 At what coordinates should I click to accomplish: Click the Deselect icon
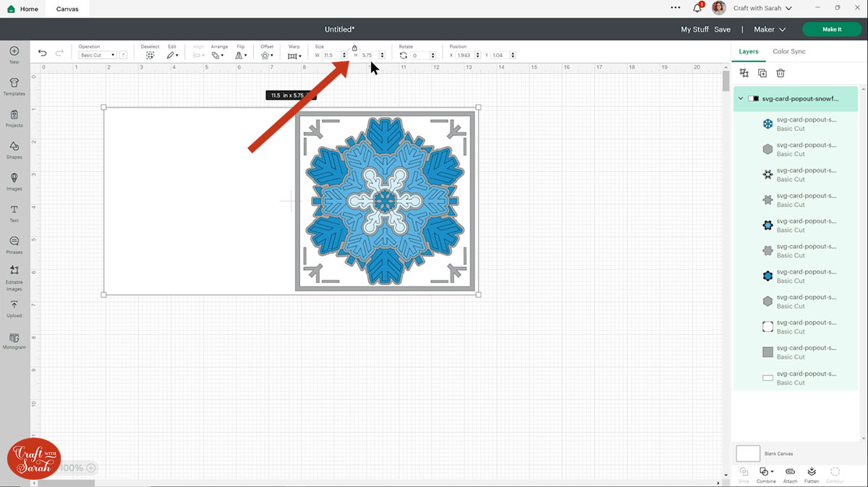[150, 55]
